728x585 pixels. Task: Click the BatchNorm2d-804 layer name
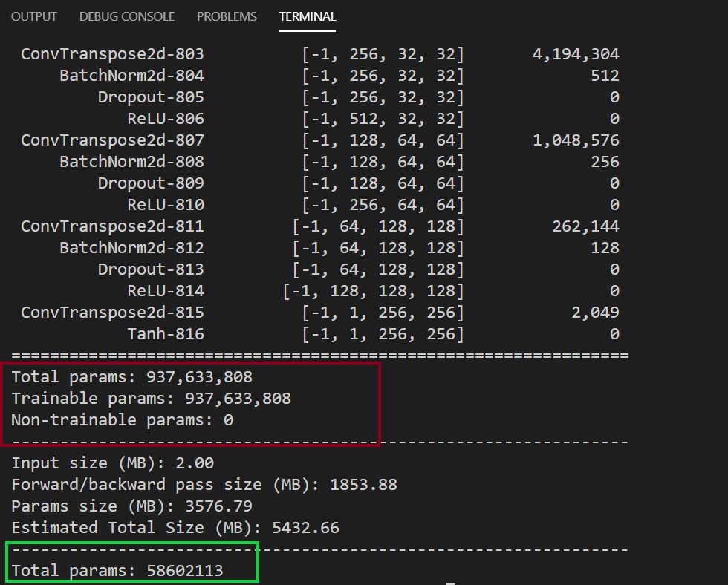tap(132, 76)
